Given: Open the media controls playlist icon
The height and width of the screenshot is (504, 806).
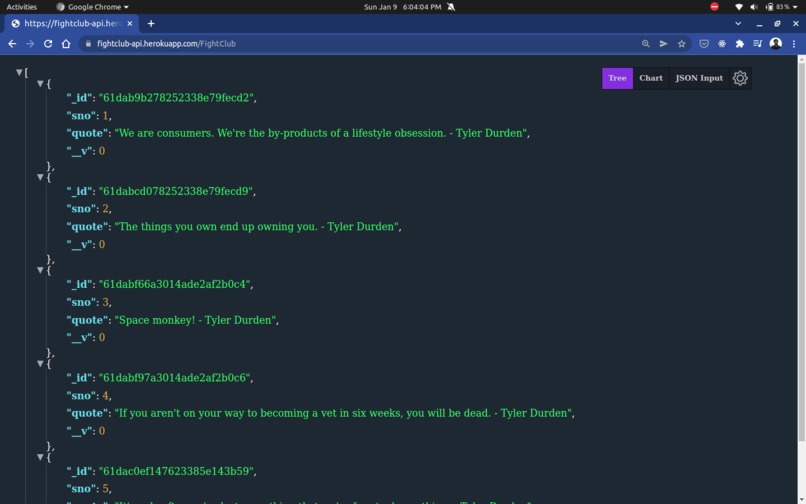Looking at the screenshot, I should 757,44.
